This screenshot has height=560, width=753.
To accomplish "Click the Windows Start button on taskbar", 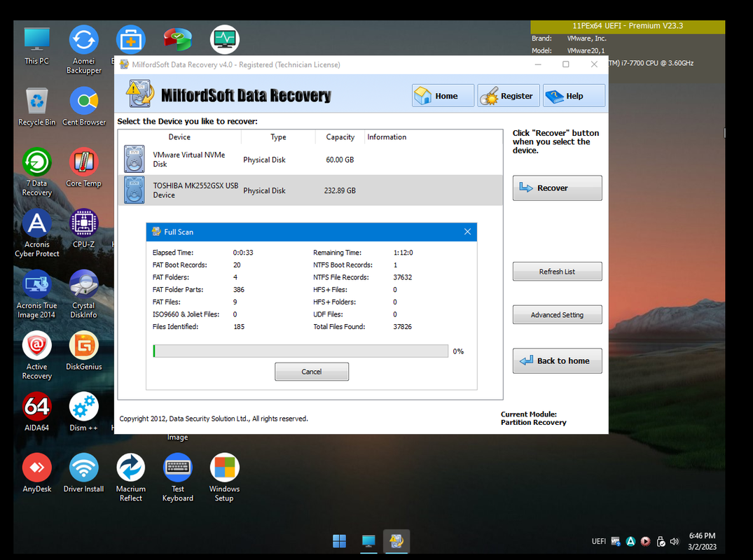I will click(340, 541).
